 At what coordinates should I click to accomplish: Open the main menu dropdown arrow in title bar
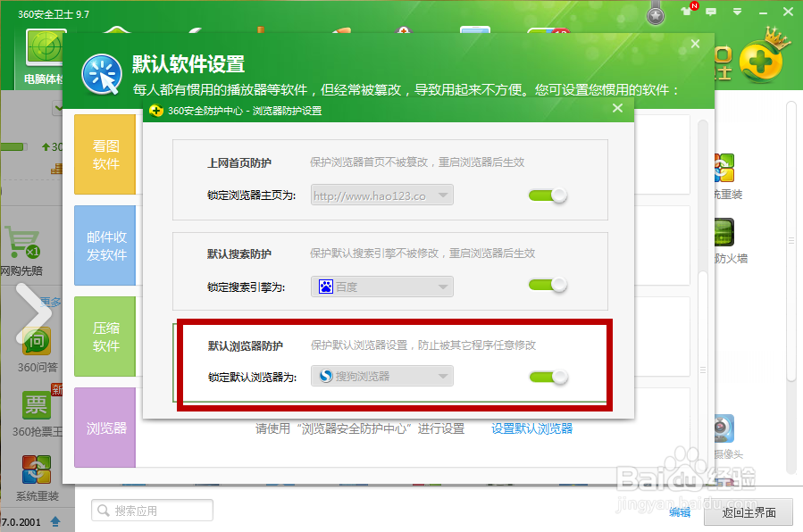coord(737,12)
